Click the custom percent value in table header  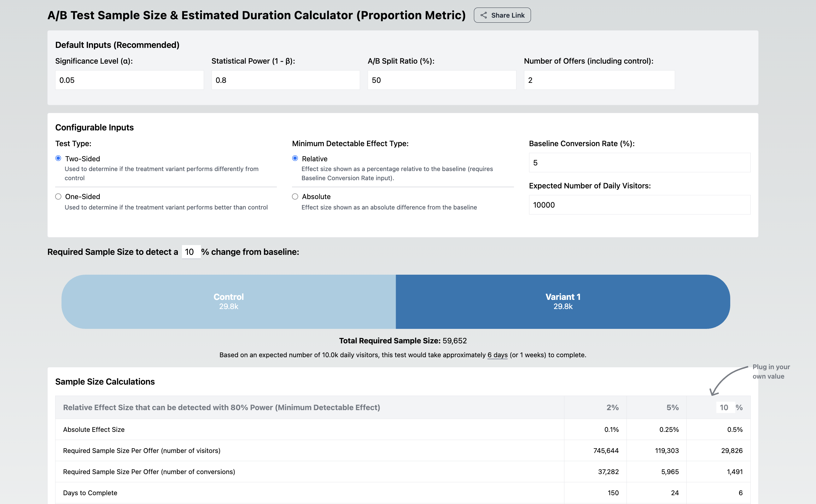(x=725, y=407)
